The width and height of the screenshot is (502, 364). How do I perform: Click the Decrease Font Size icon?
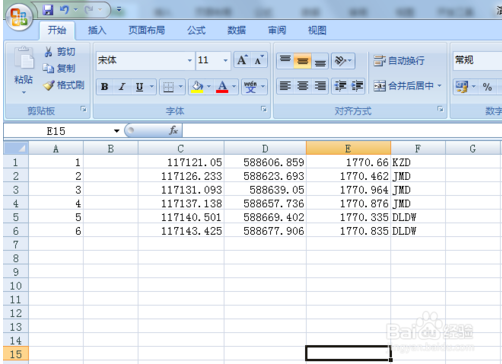click(259, 60)
